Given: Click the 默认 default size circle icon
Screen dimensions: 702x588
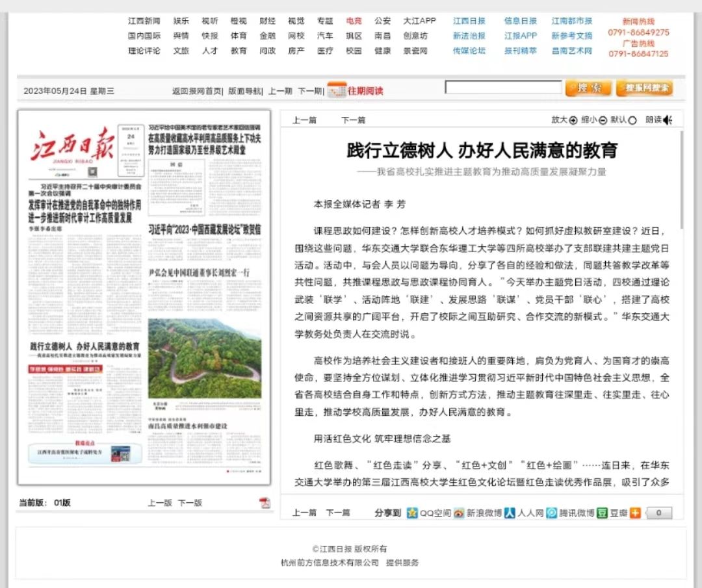Looking at the screenshot, I should point(632,120).
